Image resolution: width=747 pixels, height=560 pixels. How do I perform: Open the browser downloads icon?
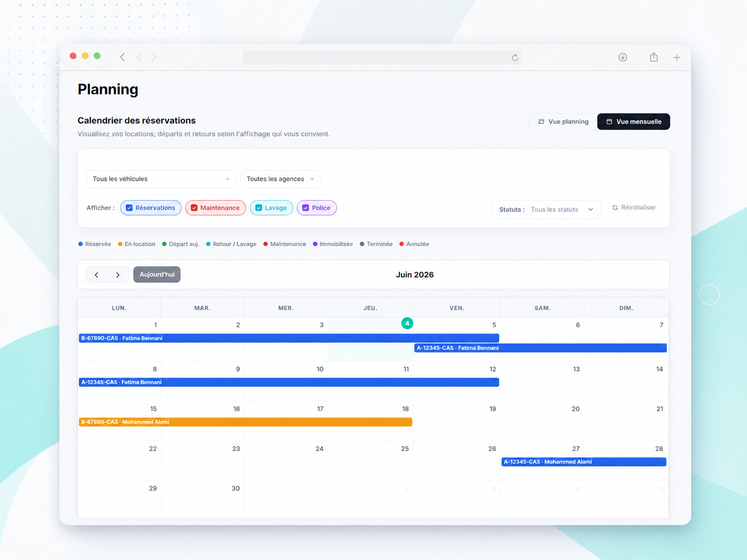pyautogui.click(x=623, y=57)
